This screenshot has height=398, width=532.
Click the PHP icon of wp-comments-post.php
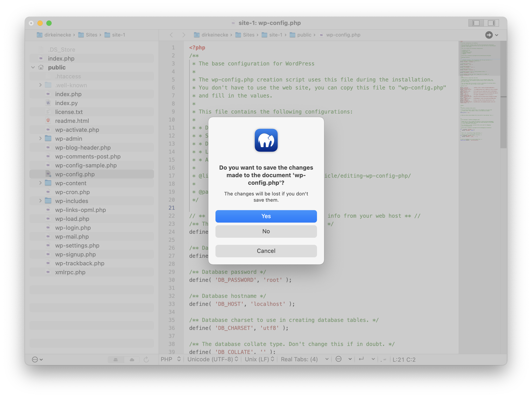pos(48,156)
